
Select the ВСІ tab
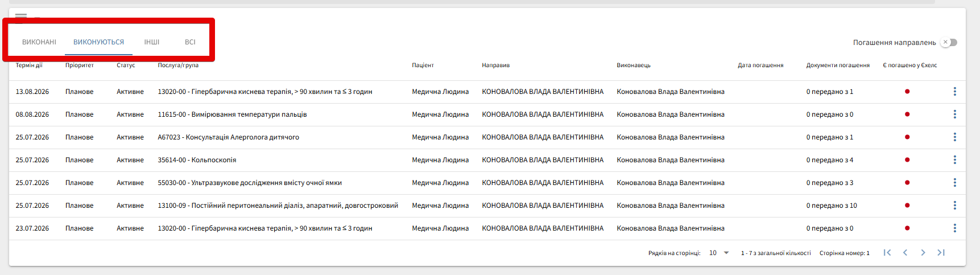tap(190, 42)
